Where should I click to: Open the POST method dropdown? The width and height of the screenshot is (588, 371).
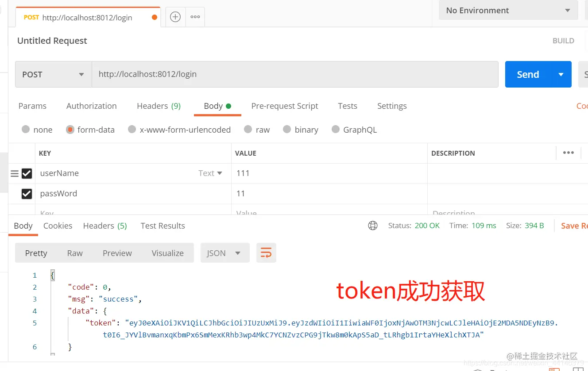[54, 74]
